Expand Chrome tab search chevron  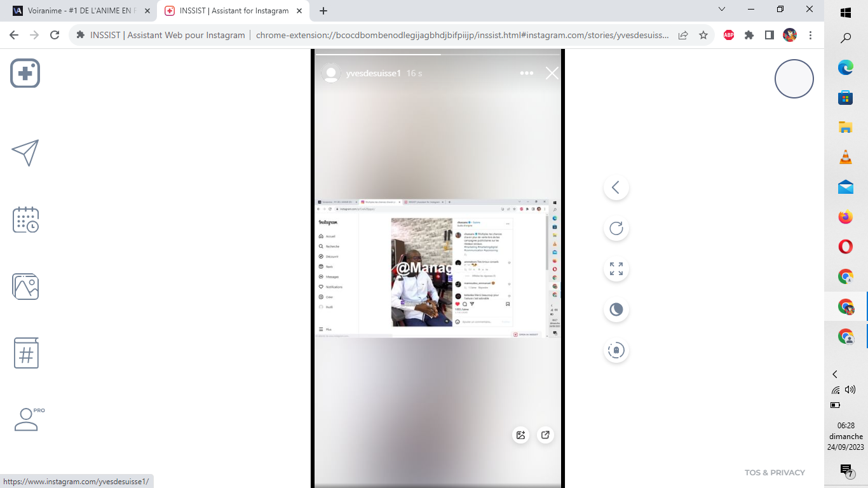coord(722,10)
